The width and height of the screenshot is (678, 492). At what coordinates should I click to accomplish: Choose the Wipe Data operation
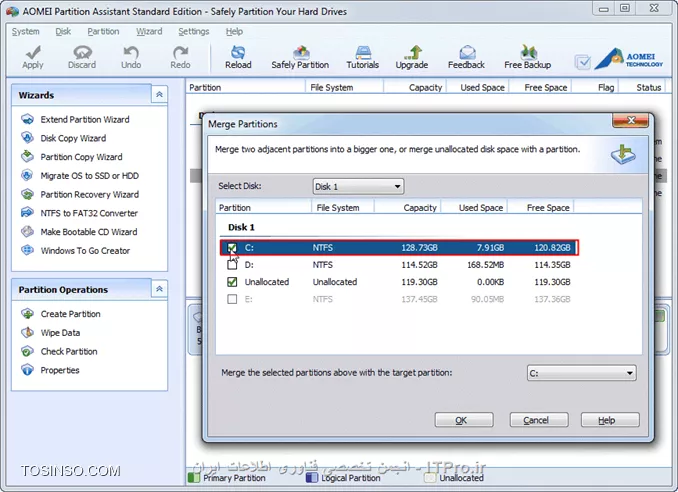(60, 332)
